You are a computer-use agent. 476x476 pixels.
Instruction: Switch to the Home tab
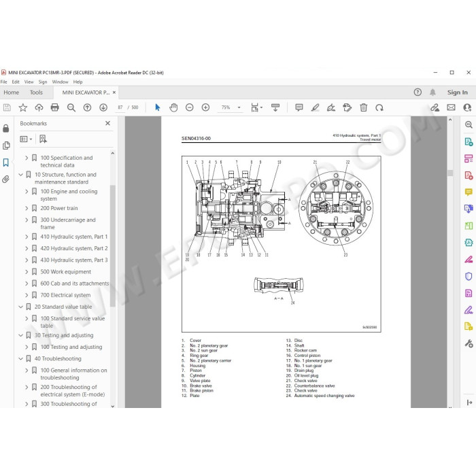pyautogui.click(x=12, y=92)
